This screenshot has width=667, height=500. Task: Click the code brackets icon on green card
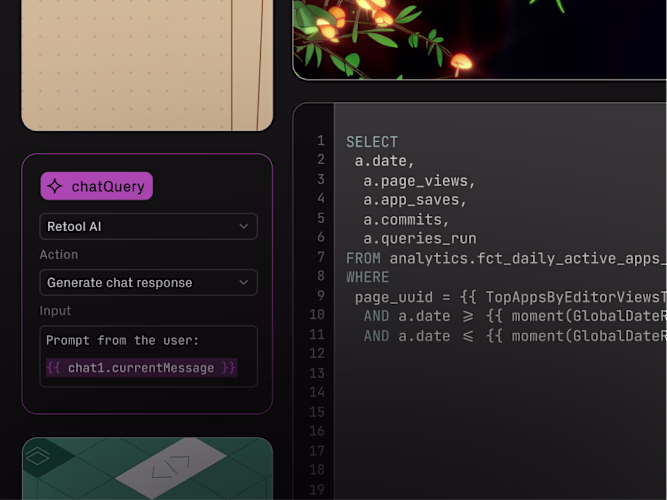171,467
